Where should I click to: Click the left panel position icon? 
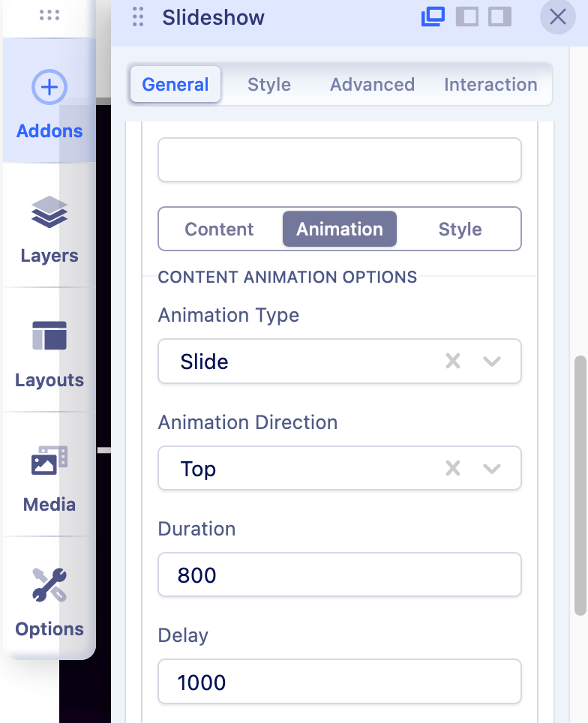pos(468,16)
